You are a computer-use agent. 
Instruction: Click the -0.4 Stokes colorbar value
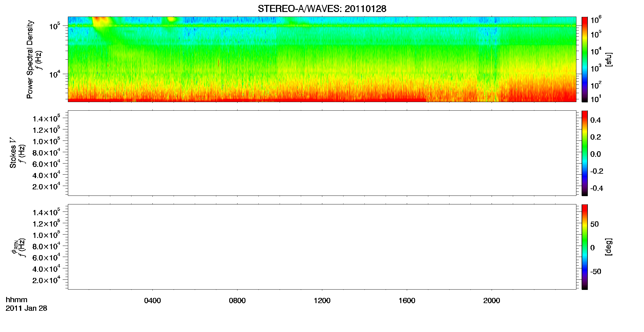(x=597, y=188)
